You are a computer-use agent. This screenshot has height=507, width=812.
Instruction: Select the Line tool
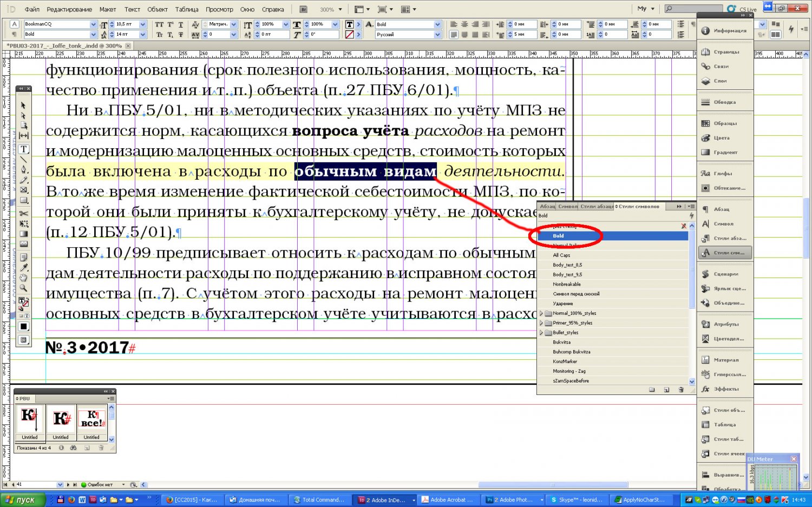tap(23, 160)
